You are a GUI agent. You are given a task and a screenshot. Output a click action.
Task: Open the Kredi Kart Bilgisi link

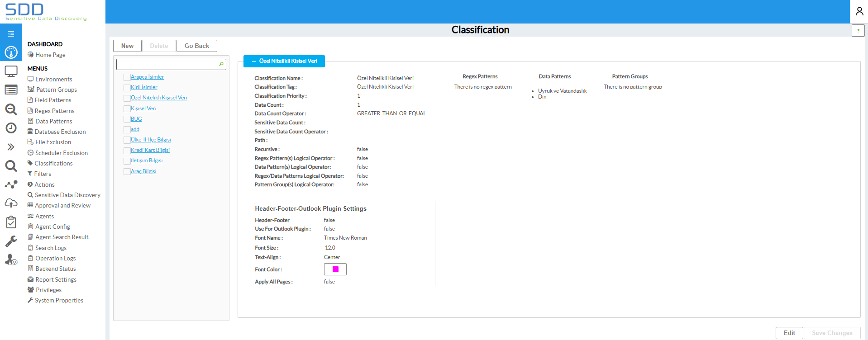coord(150,150)
